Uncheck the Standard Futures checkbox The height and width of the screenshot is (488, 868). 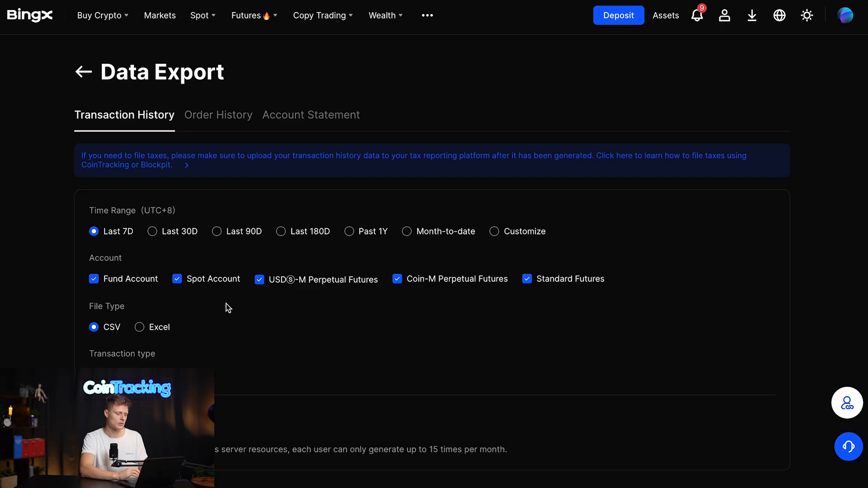click(x=527, y=279)
